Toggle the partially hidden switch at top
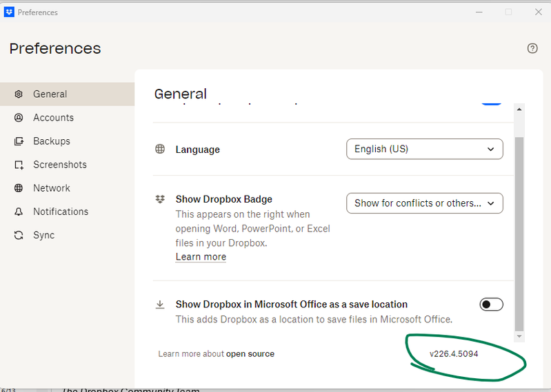The width and height of the screenshot is (551, 392). pos(491,101)
